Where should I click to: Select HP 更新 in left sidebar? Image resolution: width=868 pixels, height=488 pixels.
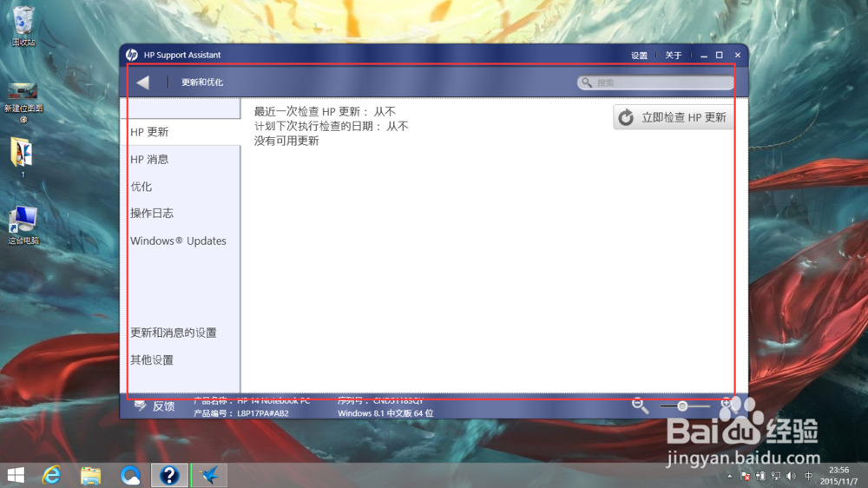pos(181,132)
